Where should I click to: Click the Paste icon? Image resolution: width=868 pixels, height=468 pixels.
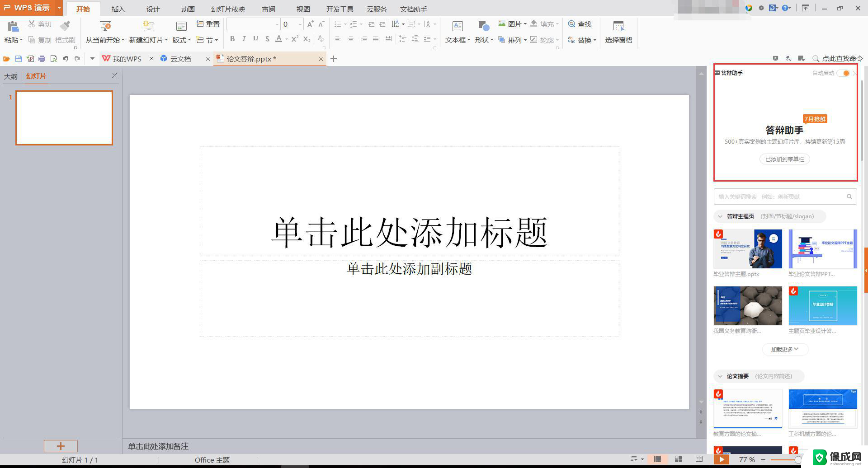[x=13, y=26]
